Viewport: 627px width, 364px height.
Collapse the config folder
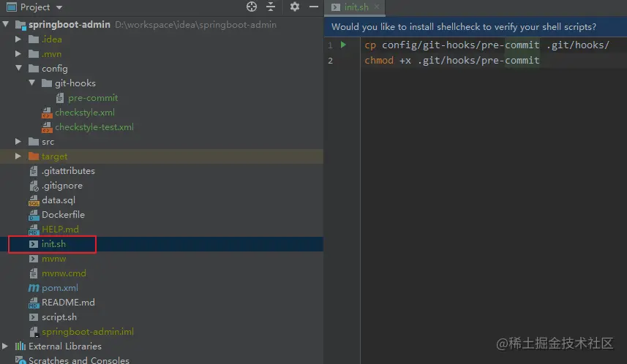pyautogui.click(x=18, y=68)
